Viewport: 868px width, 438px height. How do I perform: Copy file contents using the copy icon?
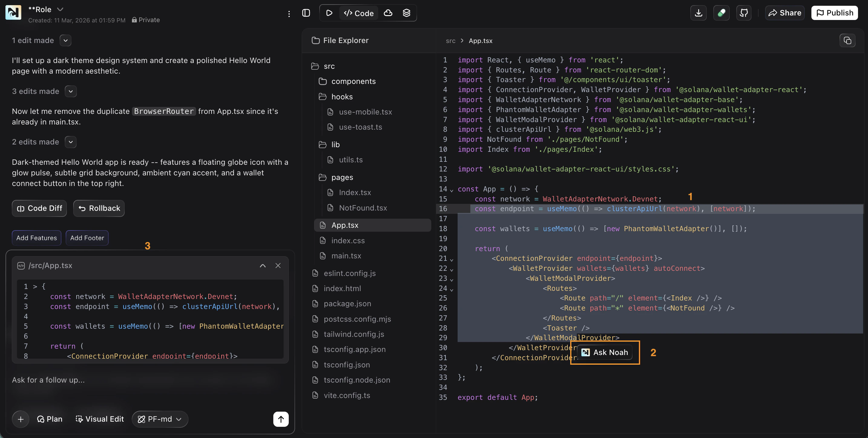(847, 40)
